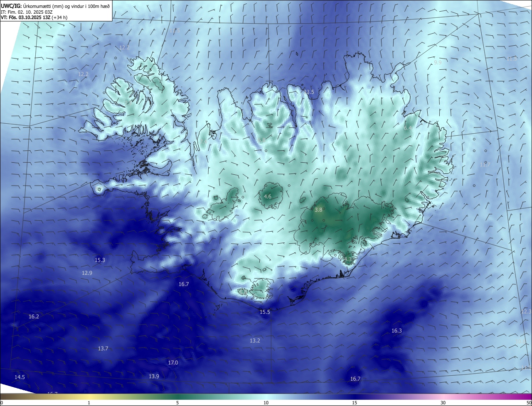Click the 13.2 value south of Iceland
The image size is (532, 406).
(x=255, y=340)
